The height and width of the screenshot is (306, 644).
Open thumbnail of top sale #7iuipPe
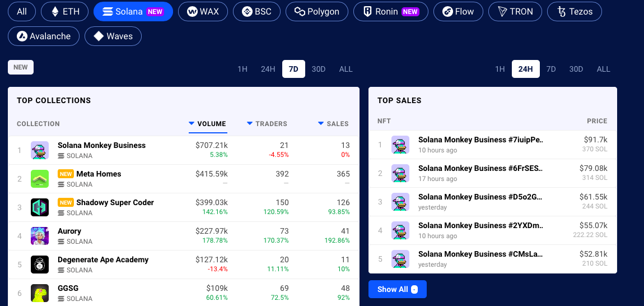point(400,145)
